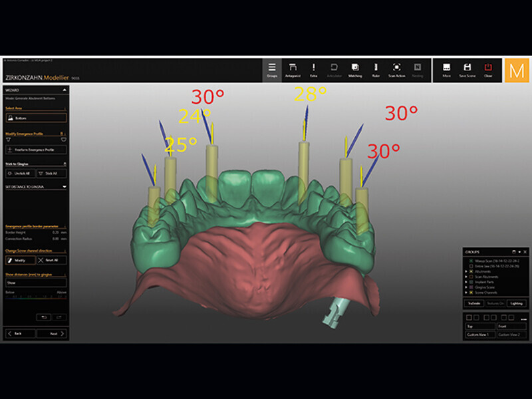Click the orange M logo button

[517, 70]
